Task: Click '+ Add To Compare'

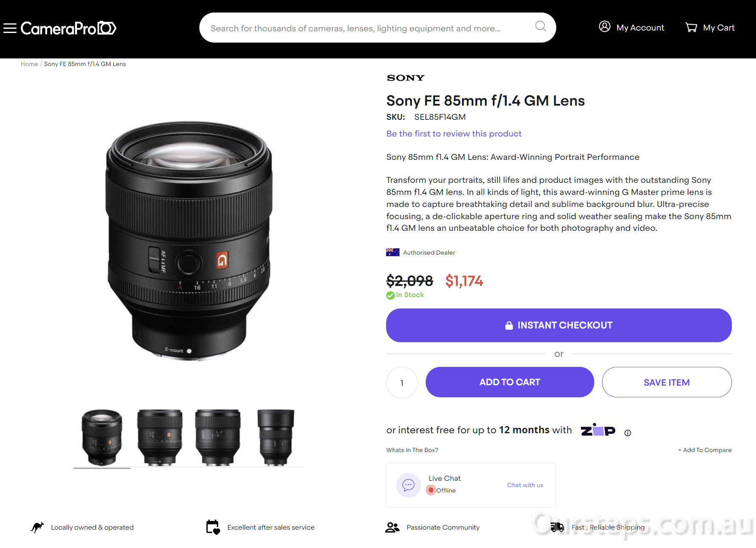Action: point(705,450)
